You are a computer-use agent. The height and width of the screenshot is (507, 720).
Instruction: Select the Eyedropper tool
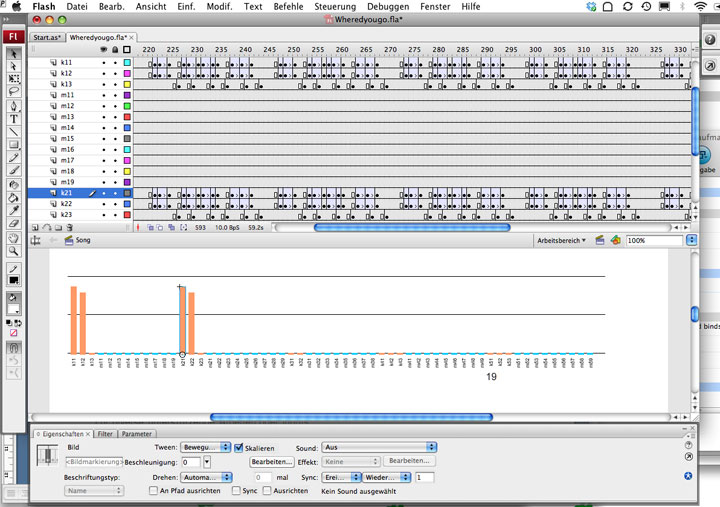tap(14, 211)
